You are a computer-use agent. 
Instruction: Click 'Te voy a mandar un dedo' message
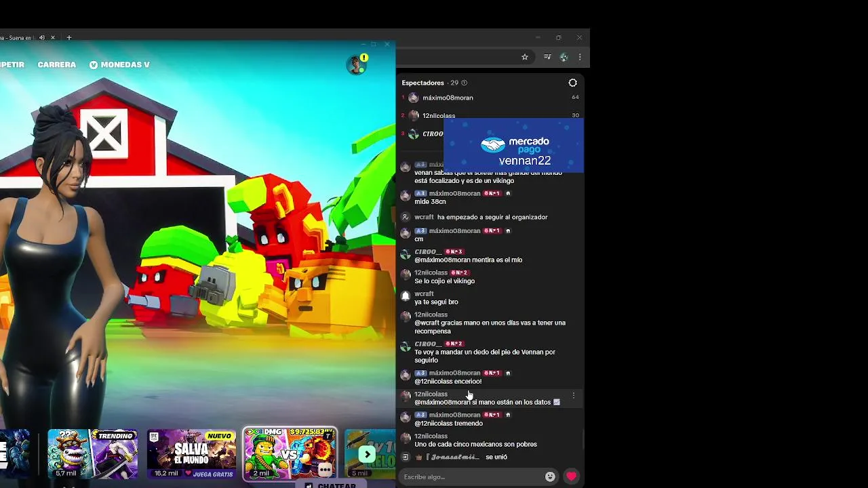click(x=484, y=357)
